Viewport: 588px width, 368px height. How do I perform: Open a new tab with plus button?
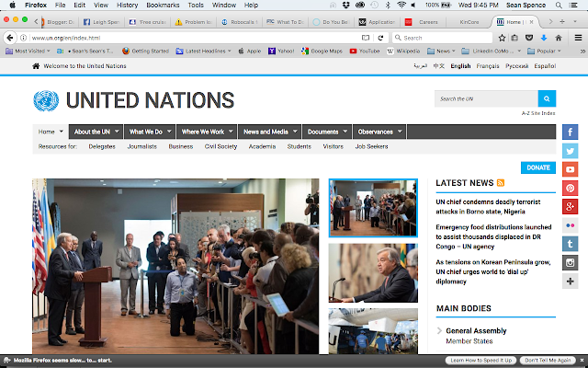coord(562,22)
